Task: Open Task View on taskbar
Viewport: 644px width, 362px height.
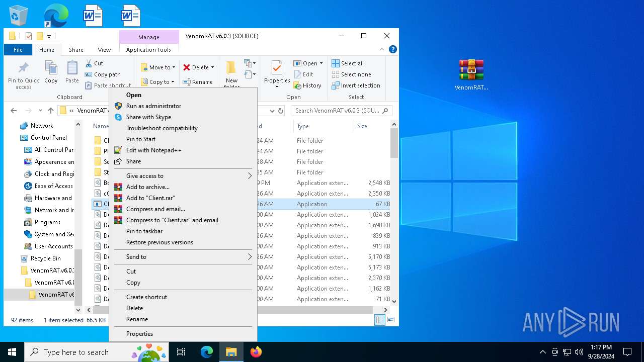Action: [x=181, y=352]
